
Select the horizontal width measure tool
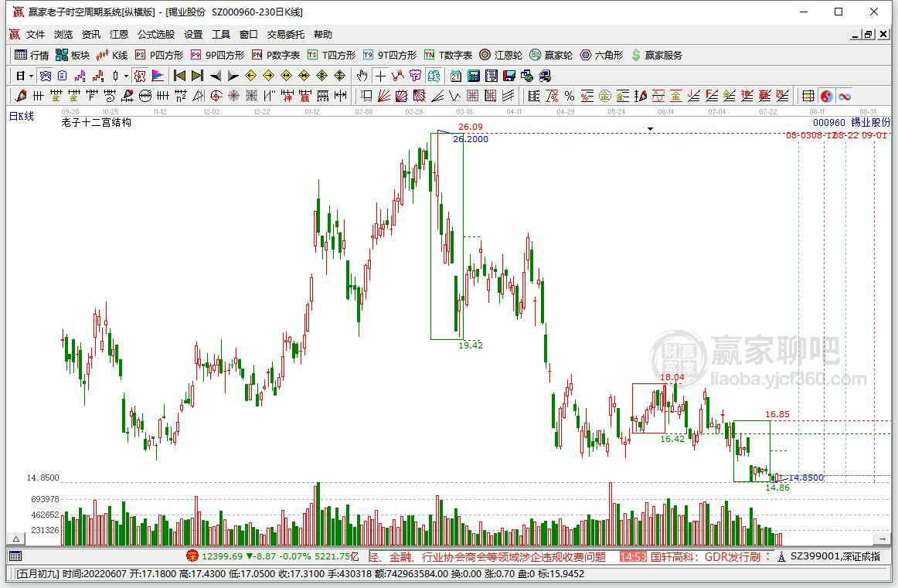341,96
